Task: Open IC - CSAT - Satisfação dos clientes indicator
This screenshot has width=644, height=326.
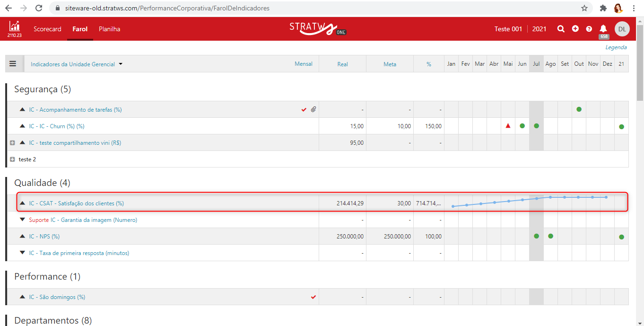Action: (77, 203)
